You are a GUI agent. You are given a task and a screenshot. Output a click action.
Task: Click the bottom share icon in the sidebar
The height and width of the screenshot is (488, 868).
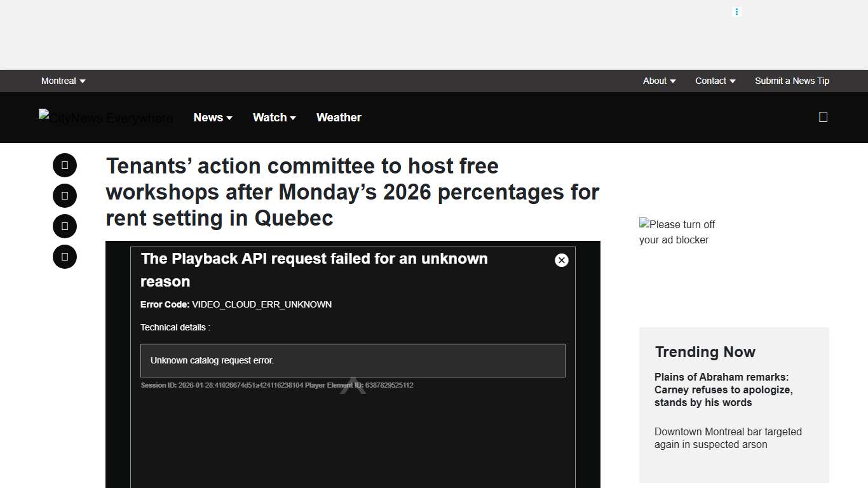pos(64,257)
